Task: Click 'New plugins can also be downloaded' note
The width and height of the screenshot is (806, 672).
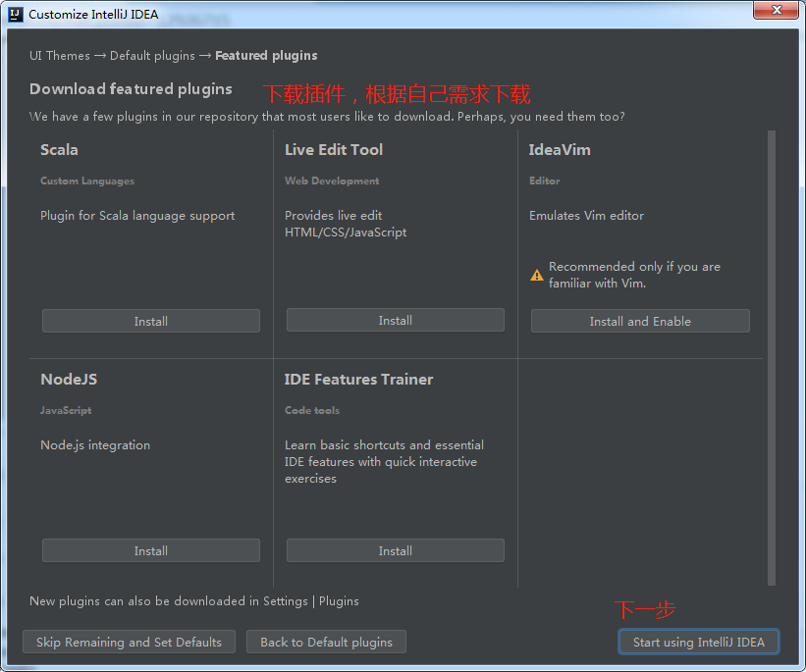Action: click(193, 601)
